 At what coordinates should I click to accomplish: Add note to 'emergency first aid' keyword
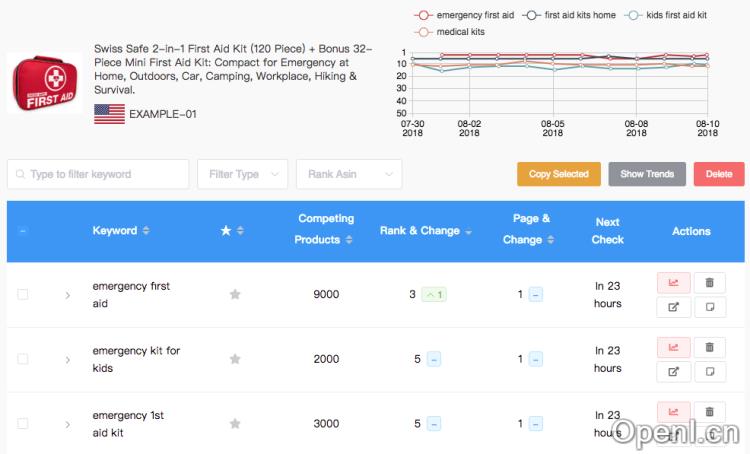click(x=709, y=307)
